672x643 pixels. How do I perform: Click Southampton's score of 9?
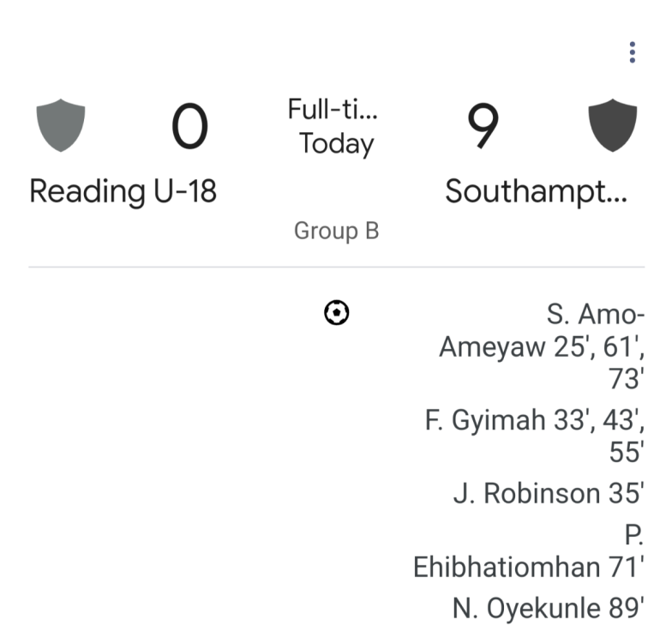pos(483,127)
